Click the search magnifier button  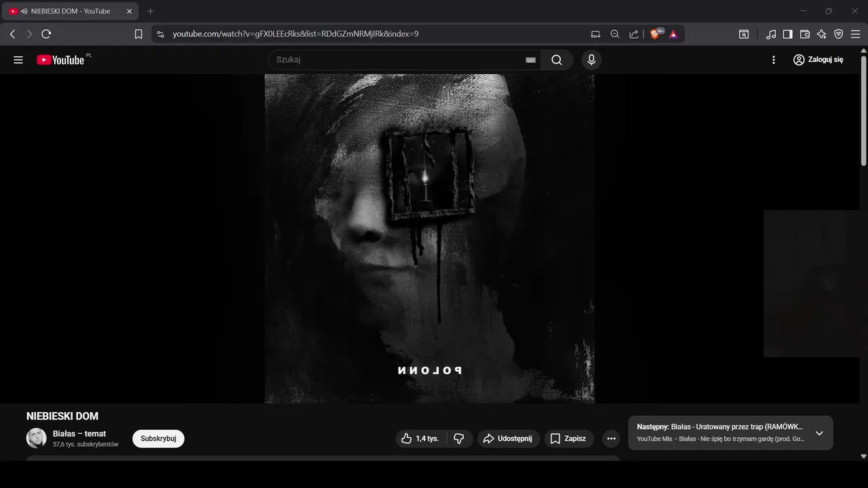(x=557, y=60)
